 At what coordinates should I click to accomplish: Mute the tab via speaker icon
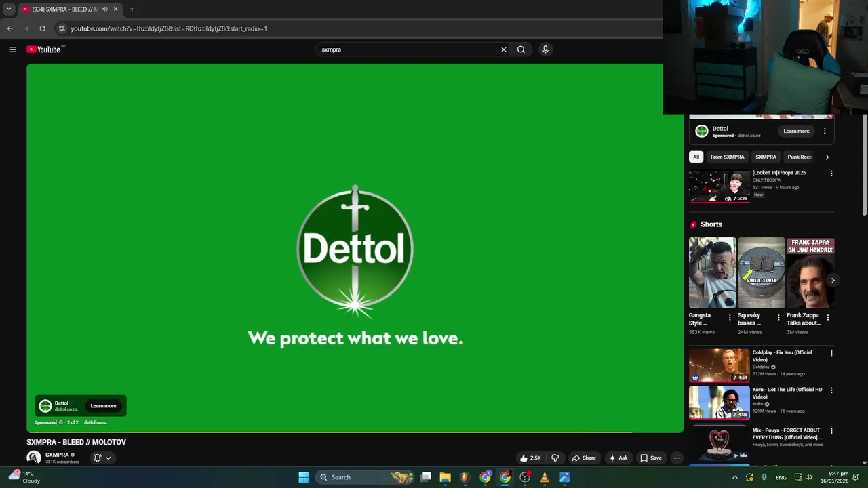(x=104, y=9)
